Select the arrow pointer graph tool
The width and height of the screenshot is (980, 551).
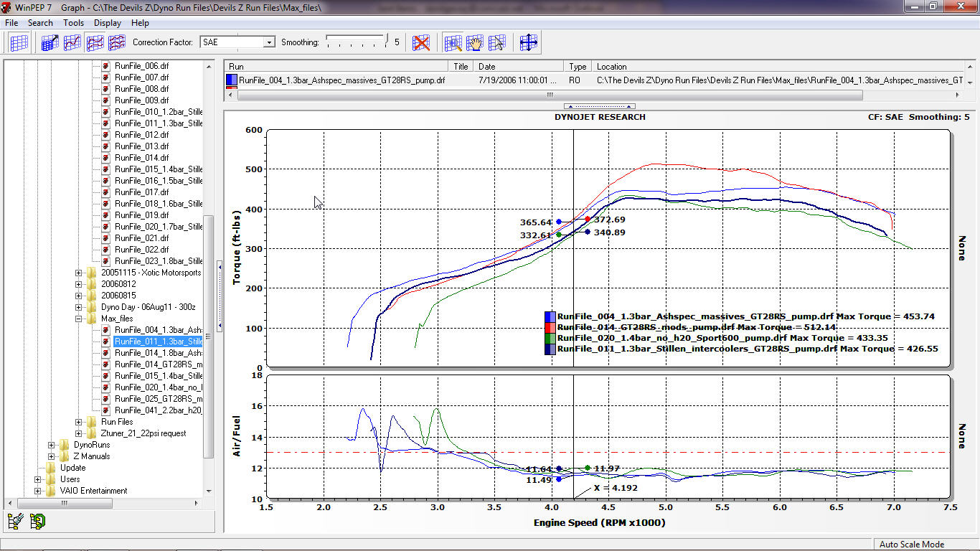point(496,43)
